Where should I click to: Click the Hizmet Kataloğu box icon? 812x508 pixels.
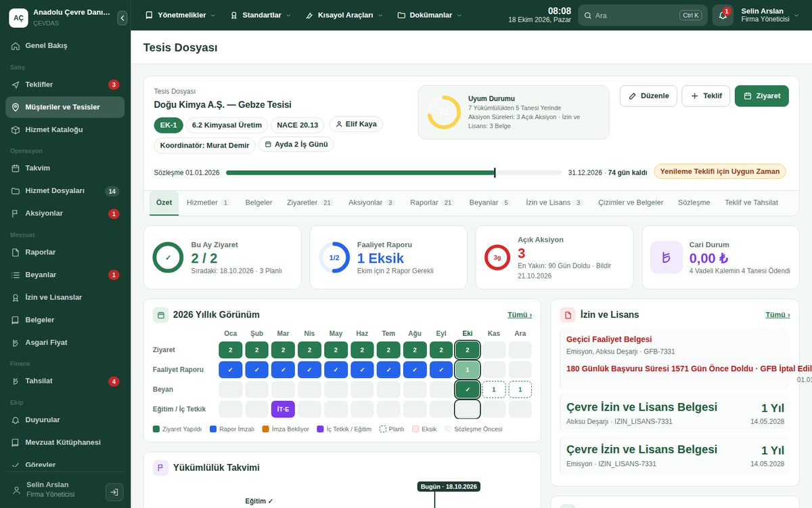click(x=16, y=129)
